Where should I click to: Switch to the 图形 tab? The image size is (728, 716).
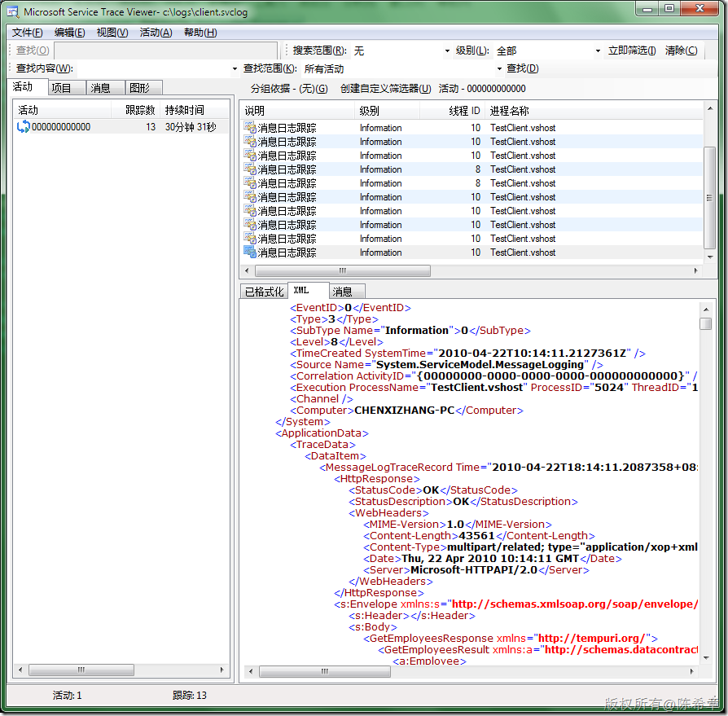(144, 88)
